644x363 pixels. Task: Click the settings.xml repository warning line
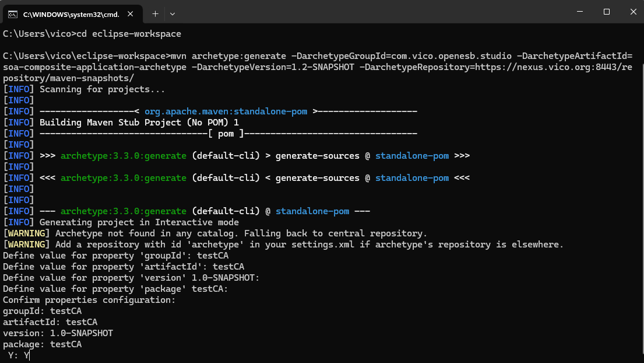click(284, 245)
